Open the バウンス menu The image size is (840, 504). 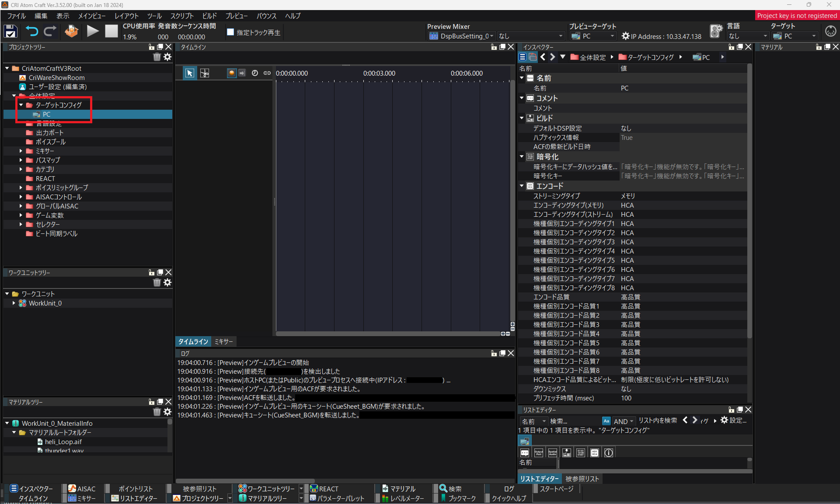tap(266, 16)
